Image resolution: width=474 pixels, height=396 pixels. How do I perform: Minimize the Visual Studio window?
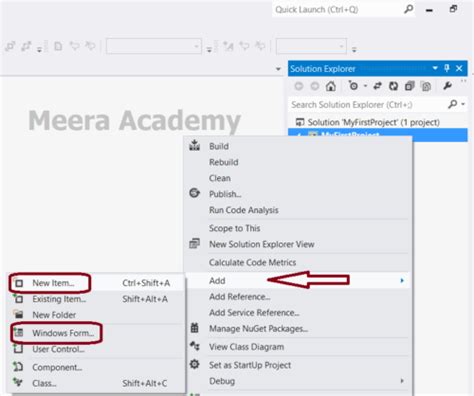(429, 10)
